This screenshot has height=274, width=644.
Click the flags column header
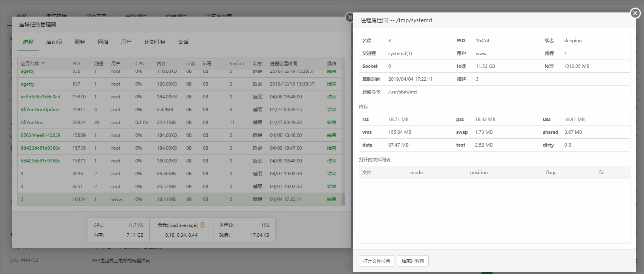(551, 172)
